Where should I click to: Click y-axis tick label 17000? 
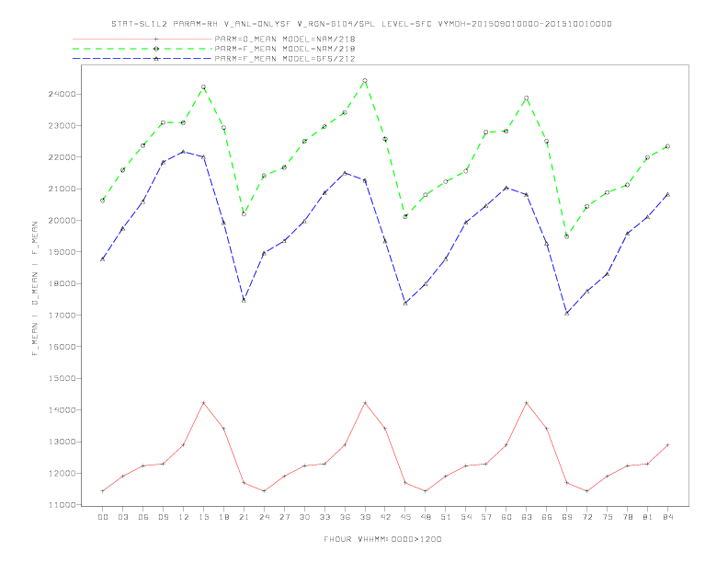[x=62, y=316]
